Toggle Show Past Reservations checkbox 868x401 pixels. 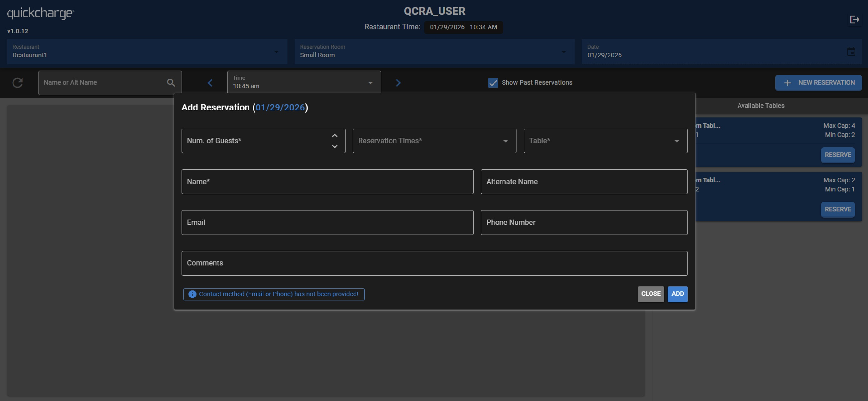pyautogui.click(x=493, y=83)
